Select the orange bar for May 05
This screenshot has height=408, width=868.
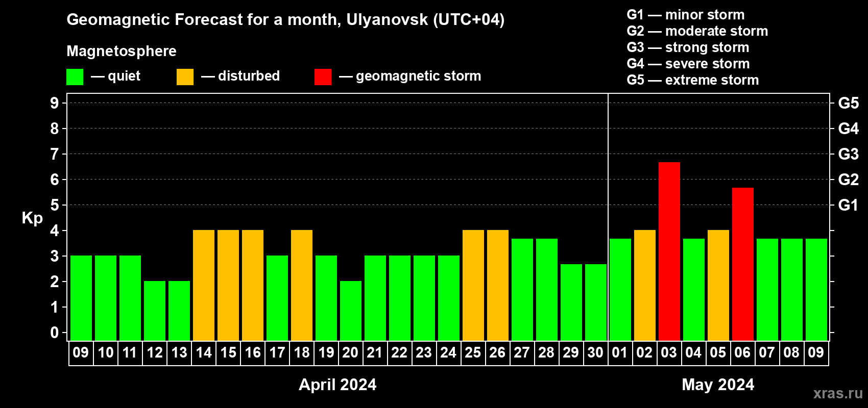pyautogui.click(x=718, y=286)
